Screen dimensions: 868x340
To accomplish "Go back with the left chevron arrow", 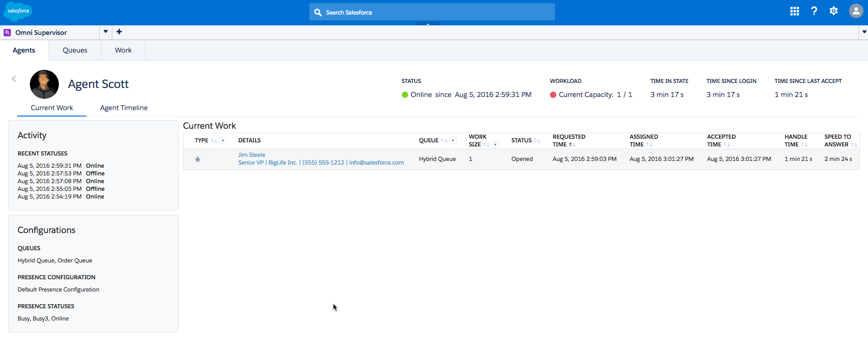I will click(14, 79).
